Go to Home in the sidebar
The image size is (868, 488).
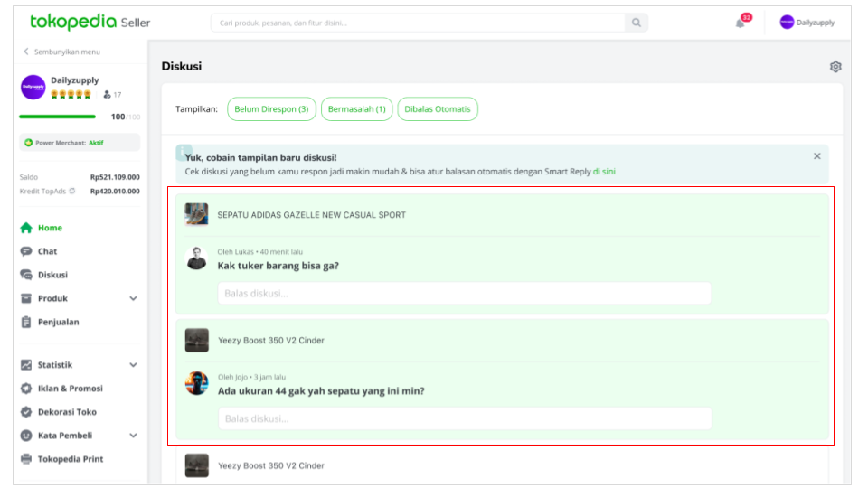[x=49, y=228]
